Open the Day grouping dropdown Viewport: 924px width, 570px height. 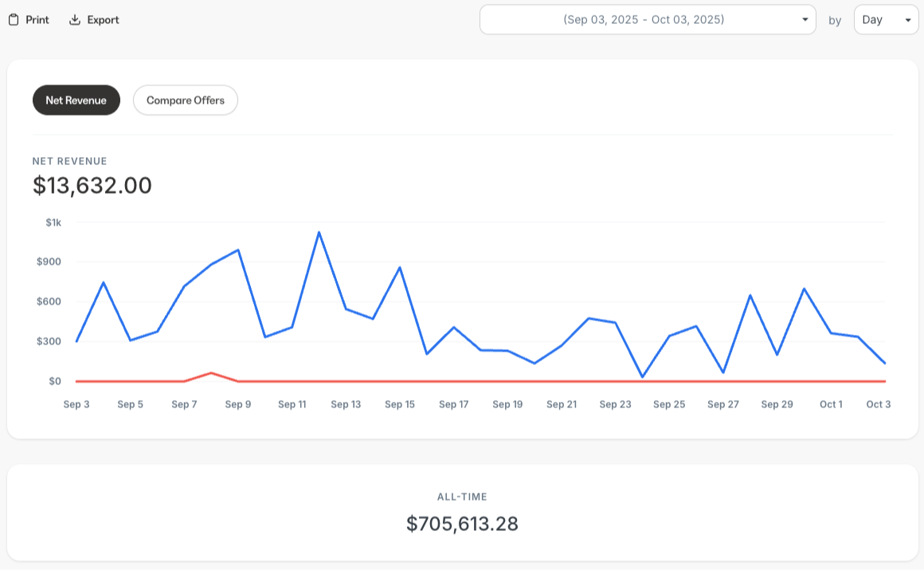point(886,20)
